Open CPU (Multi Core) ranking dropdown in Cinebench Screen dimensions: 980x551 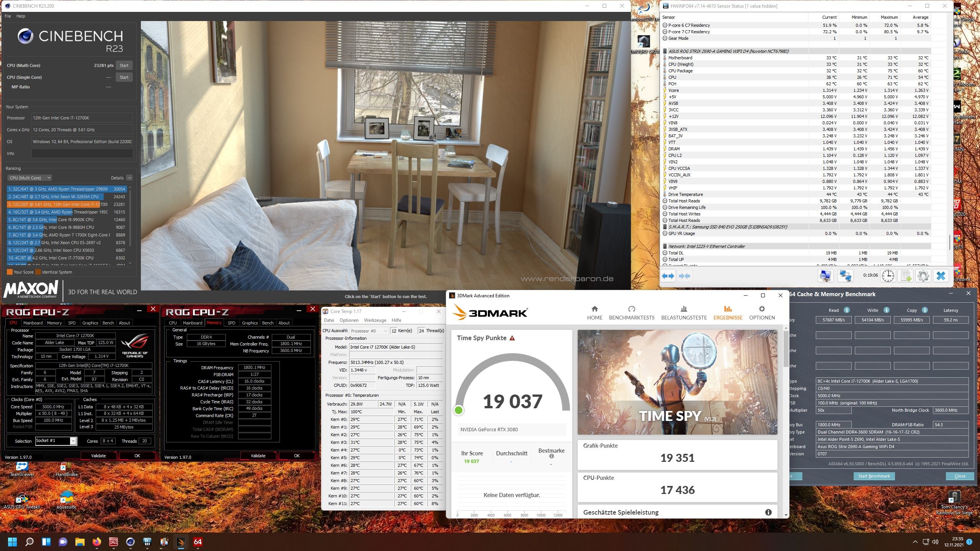[x=29, y=178]
